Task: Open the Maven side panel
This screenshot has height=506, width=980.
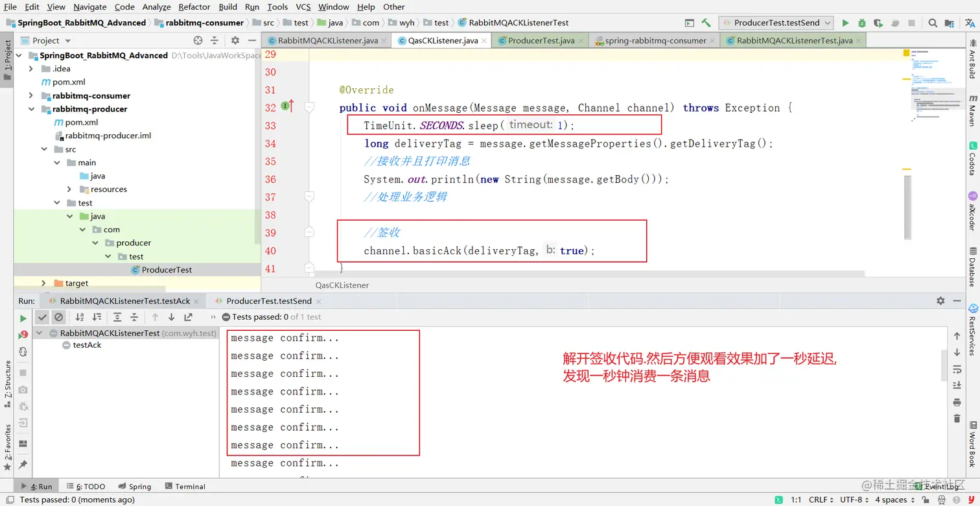Action: tap(972, 110)
